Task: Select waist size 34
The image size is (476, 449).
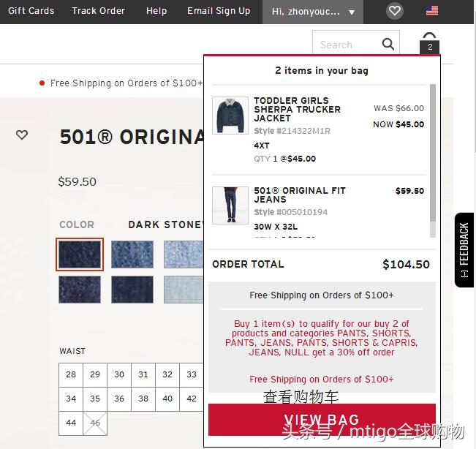Action: [x=71, y=399]
